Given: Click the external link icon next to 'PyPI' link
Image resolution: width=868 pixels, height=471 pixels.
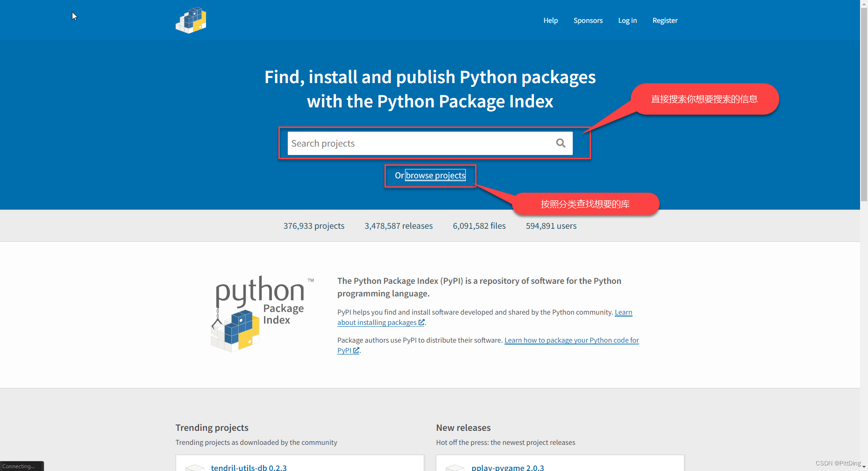Looking at the screenshot, I should pyautogui.click(x=356, y=351).
